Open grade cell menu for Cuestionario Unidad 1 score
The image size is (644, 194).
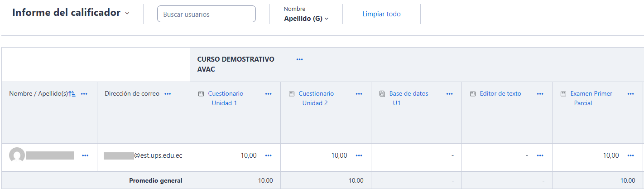tap(269, 155)
